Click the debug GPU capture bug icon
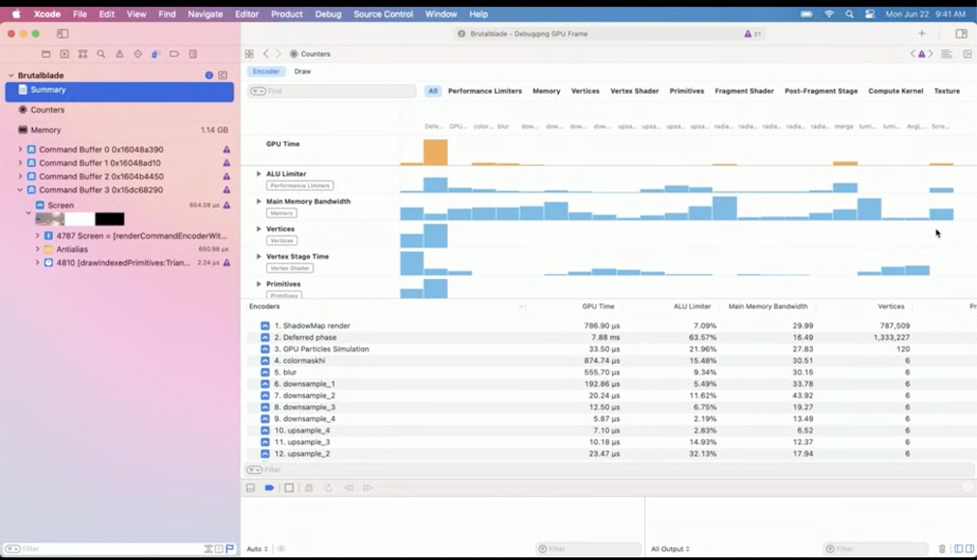 click(x=309, y=488)
